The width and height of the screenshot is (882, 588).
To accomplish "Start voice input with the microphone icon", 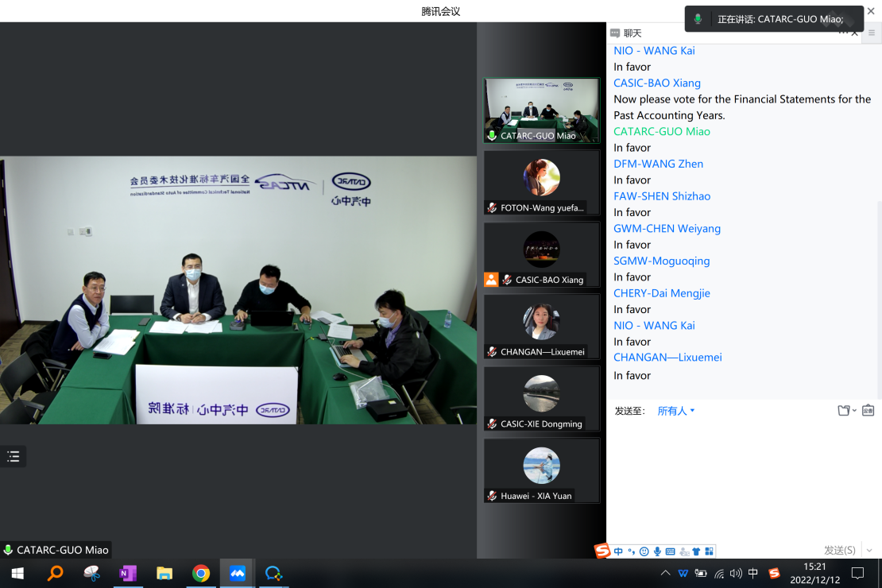I will coord(657,550).
